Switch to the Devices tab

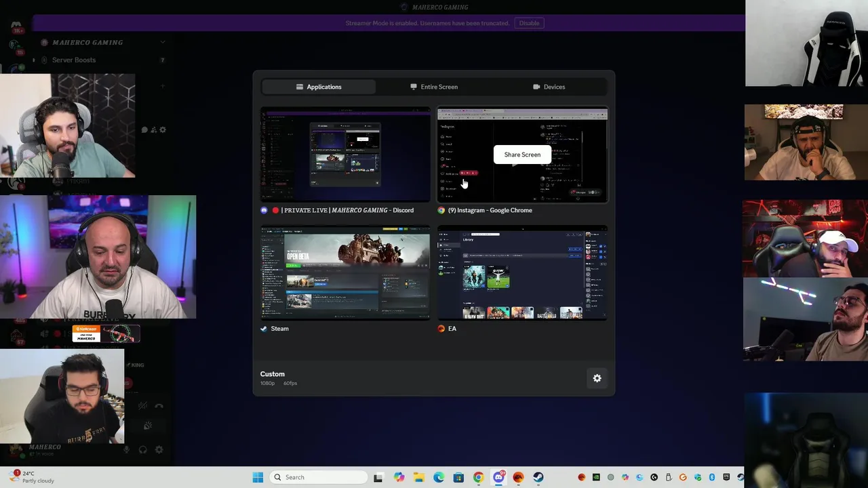coord(549,87)
